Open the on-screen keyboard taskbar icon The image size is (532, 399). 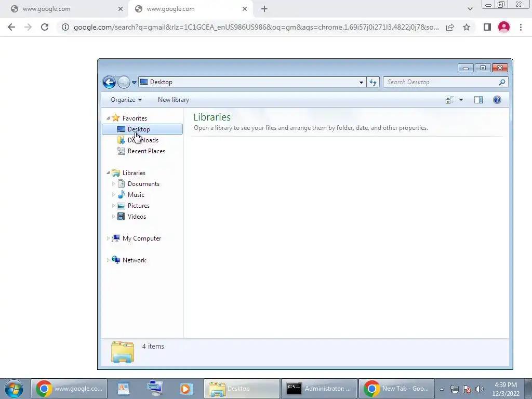(155, 389)
